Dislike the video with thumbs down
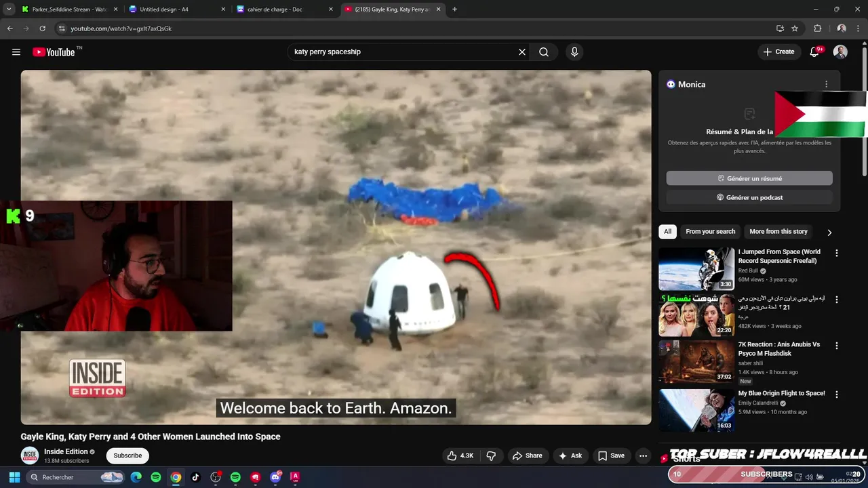The width and height of the screenshot is (868, 488). (x=492, y=455)
